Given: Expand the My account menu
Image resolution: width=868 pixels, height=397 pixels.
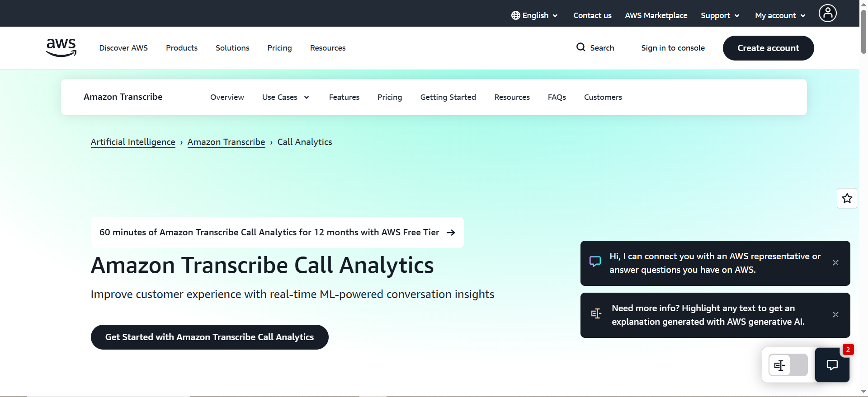Looking at the screenshot, I should click(x=780, y=15).
